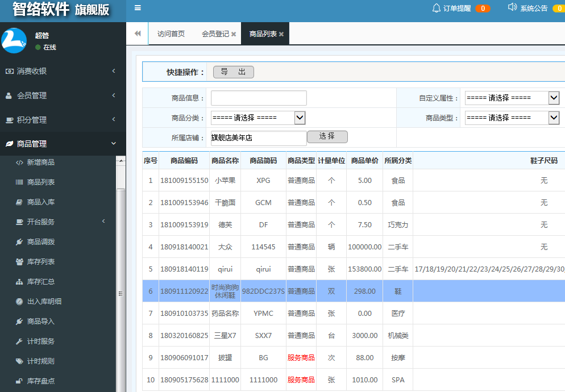This screenshot has height=392, width=565.
Task: Open the 商品调拨 (product transfer) icon
Action: [x=19, y=240]
